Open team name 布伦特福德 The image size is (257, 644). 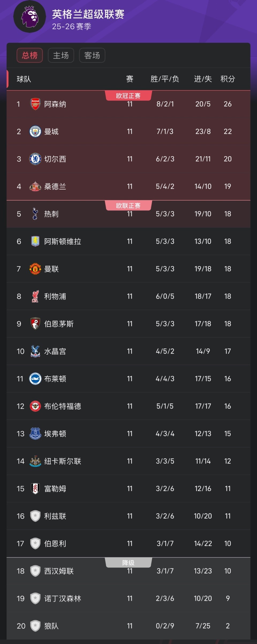coord(63,406)
